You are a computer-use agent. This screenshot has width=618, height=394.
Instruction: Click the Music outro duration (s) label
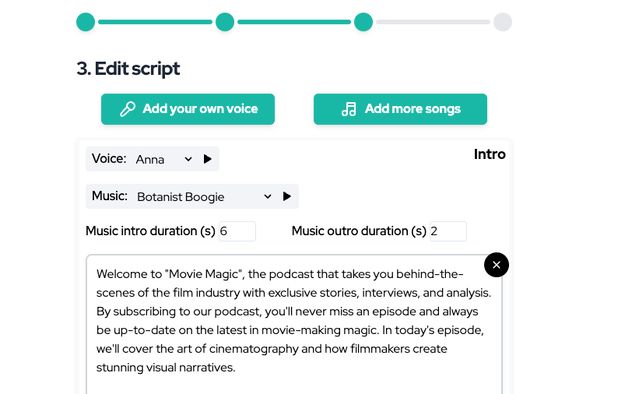(359, 231)
